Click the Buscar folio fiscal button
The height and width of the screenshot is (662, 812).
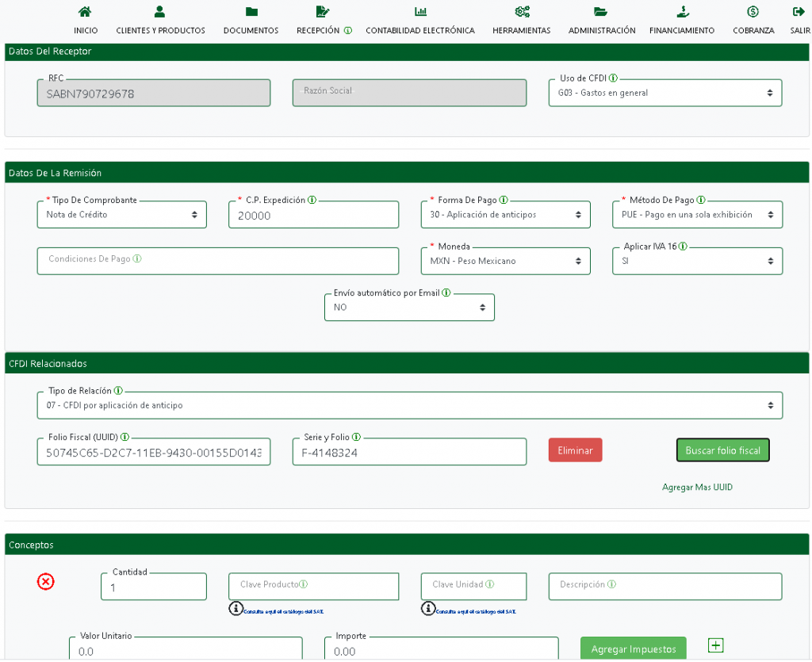click(x=722, y=450)
